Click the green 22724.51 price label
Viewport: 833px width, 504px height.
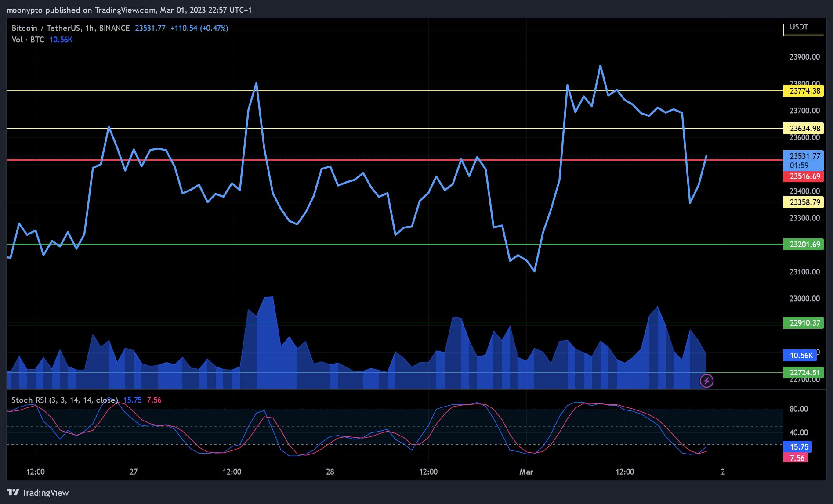(804, 373)
